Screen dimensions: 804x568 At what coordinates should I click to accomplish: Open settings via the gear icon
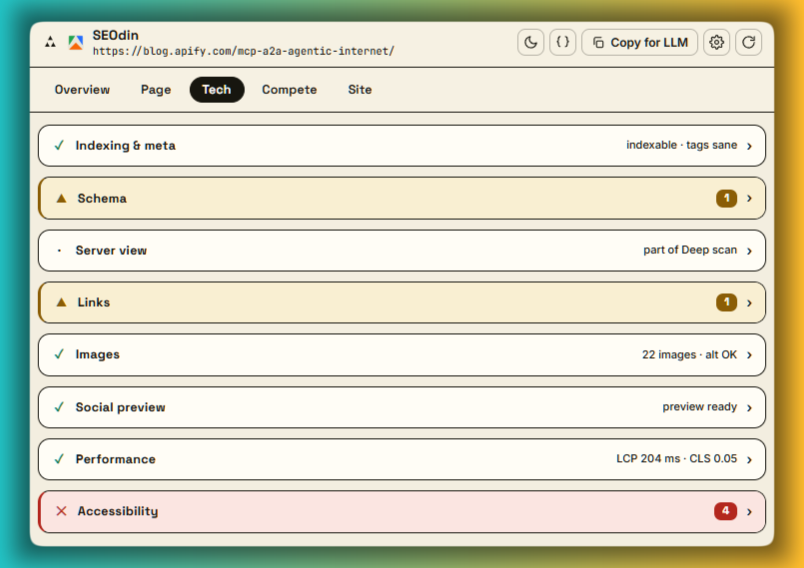point(716,42)
